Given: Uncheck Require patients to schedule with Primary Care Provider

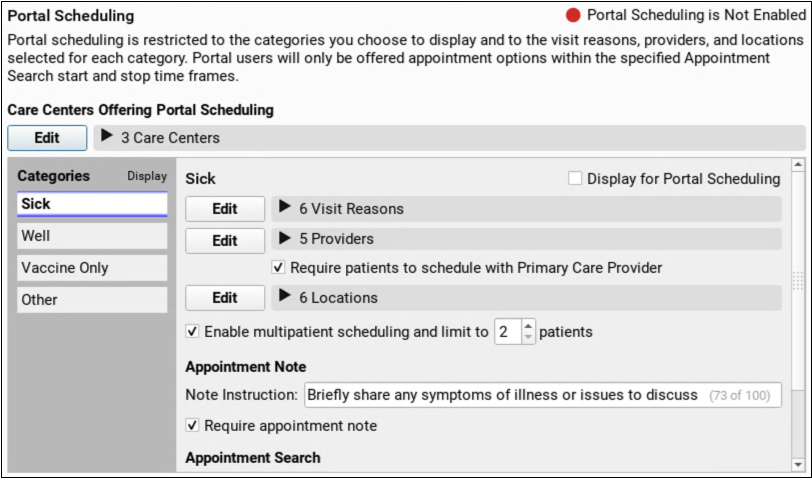Looking at the screenshot, I should pyautogui.click(x=279, y=268).
